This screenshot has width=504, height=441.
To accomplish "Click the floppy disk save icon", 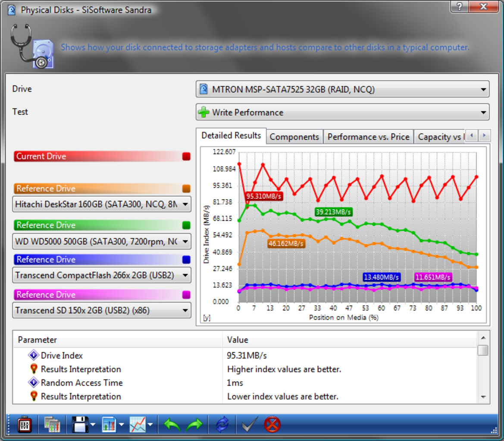I will click(x=80, y=425).
